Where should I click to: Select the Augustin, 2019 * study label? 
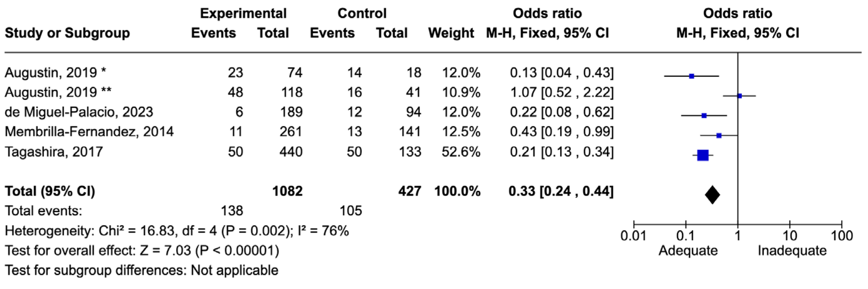point(56,73)
